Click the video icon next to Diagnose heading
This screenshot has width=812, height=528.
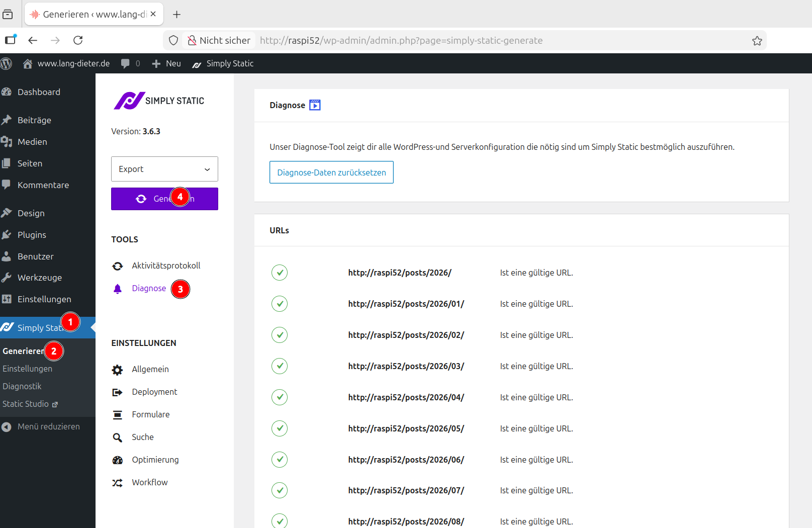click(x=315, y=105)
